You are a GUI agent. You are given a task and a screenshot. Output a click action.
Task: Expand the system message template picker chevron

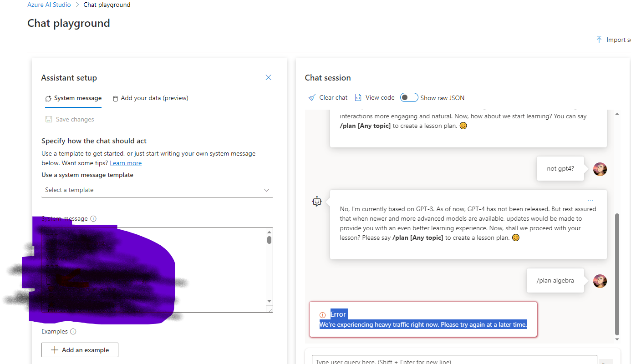click(x=266, y=190)
